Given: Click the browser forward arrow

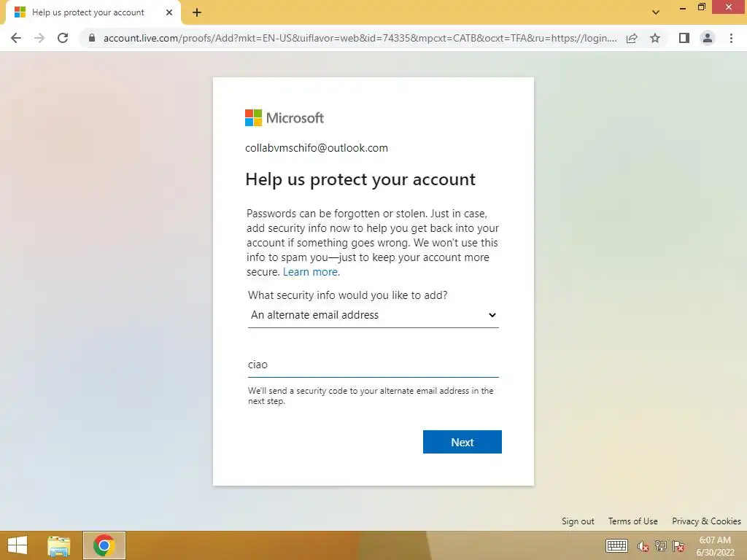Looking at the screenshot, I should point(39,38).
